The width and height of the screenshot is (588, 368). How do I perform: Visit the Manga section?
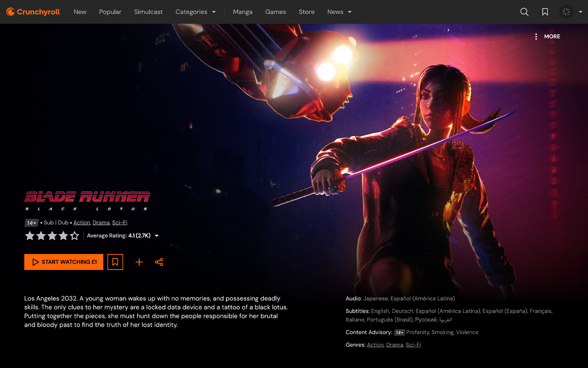click(x=243, y=12)
